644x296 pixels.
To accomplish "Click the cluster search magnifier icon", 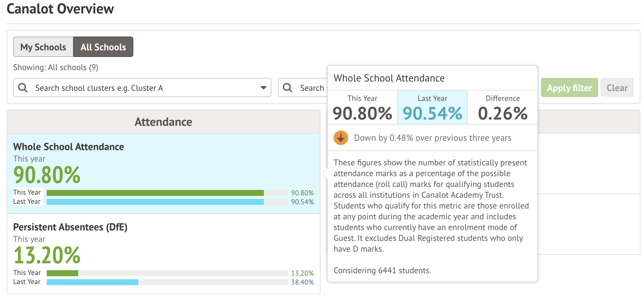I will coord(23,88).
